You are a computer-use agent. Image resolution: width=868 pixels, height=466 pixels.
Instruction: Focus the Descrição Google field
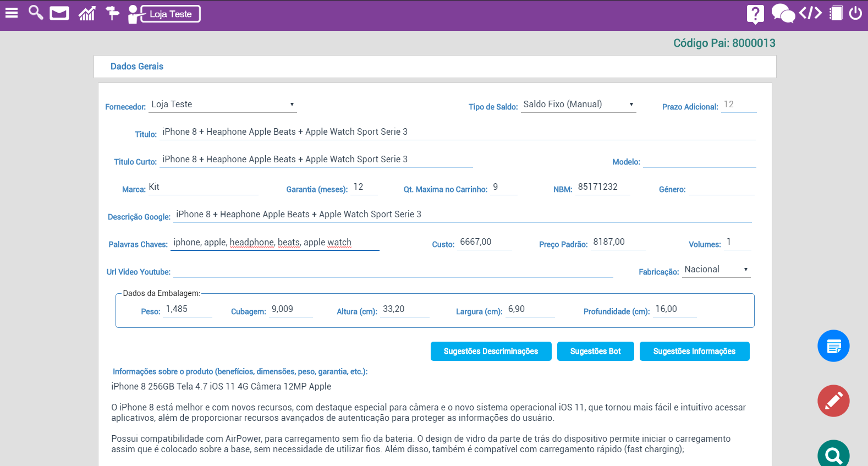tap(463, 215)
